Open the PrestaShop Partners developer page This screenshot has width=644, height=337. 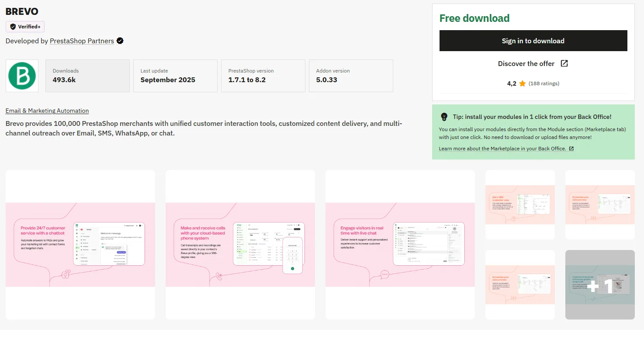click(x=82, y=41)
